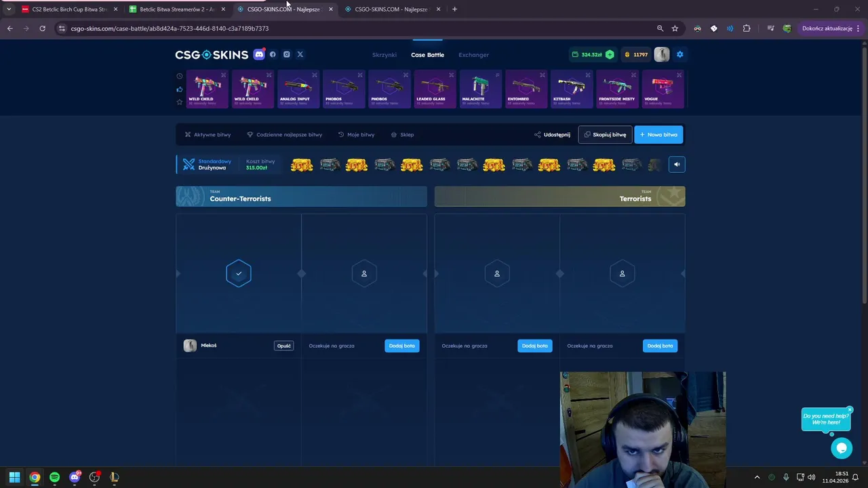Image resolution: width=868 pixels, height=488 pixels.
Task: Add bot to second Counter-Terrorists slot
Action: pyautogui.click(x=401, y=346)
